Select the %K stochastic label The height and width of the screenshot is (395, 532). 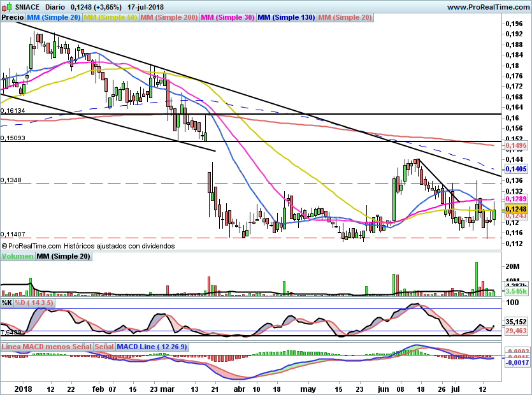pyautogui.click(x=7, y=303)
